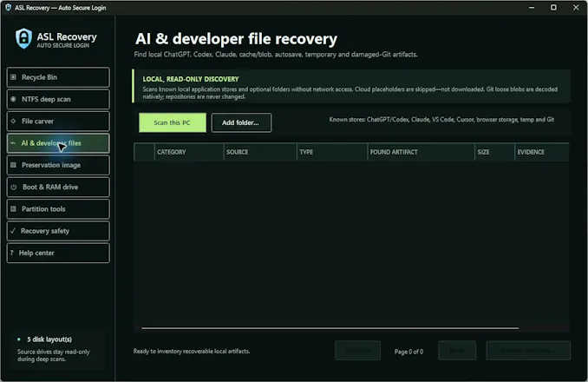This screenshot has height=382, width=588.
Task: Minimize the ASL Recovery window
Action: (532, 8)
